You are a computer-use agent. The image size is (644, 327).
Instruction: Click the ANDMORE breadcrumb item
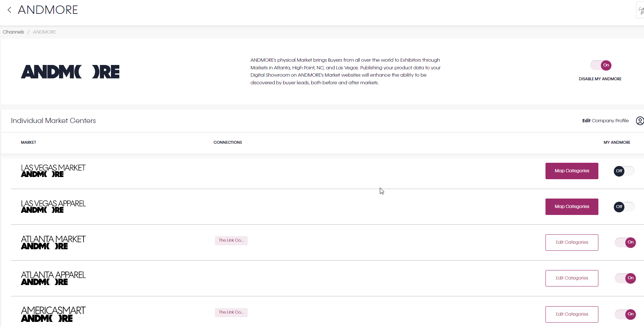tap(44, 32)
